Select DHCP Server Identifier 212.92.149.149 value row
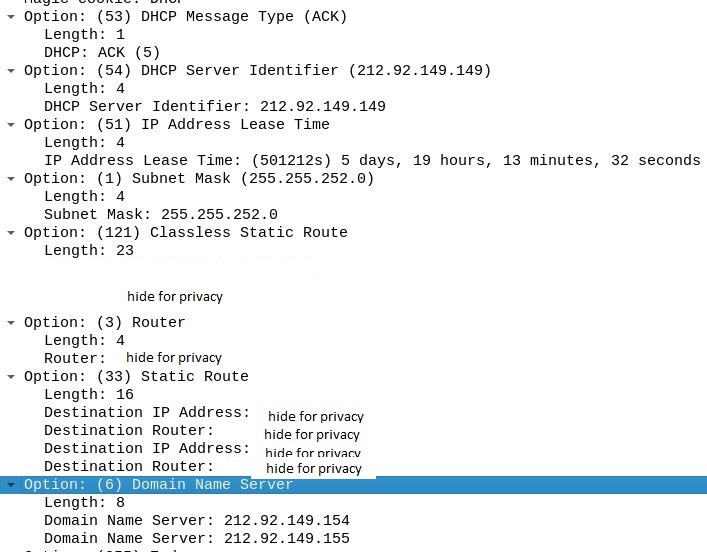707x552 pixels. (214, 106)
